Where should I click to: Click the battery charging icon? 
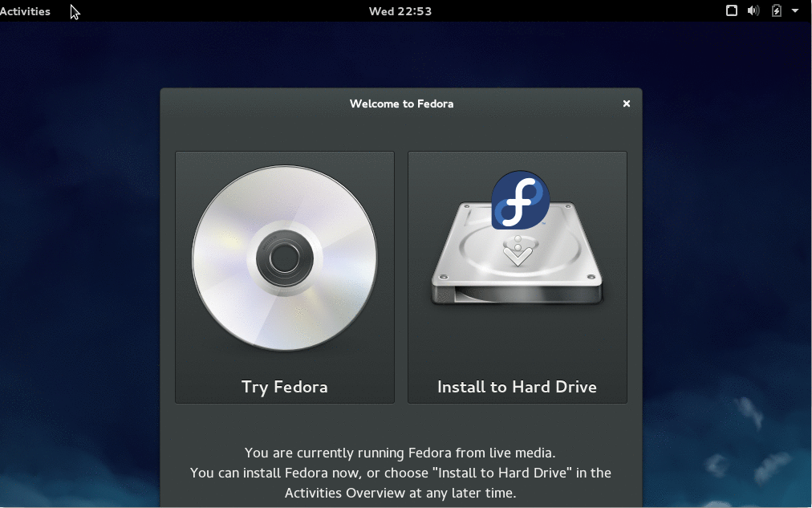pos(776,10)
